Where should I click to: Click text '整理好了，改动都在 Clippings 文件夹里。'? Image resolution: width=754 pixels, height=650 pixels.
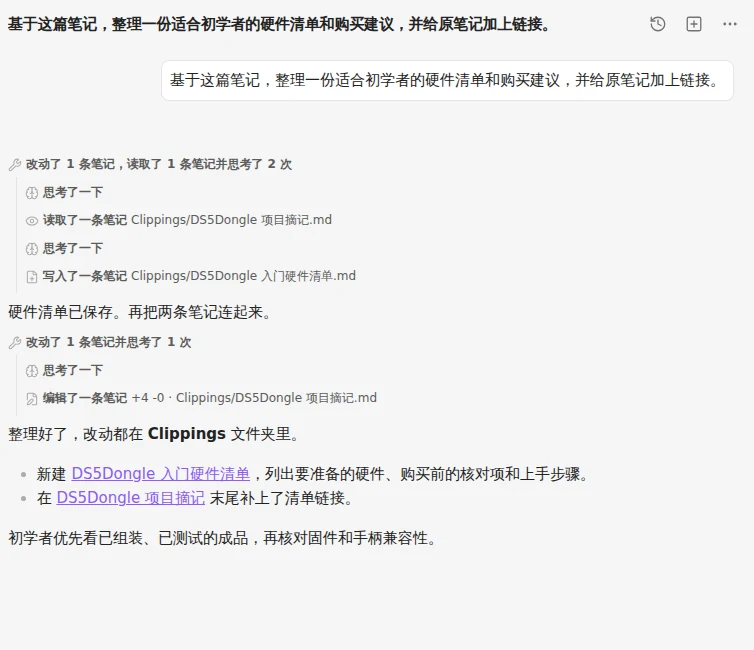[154, 434]
